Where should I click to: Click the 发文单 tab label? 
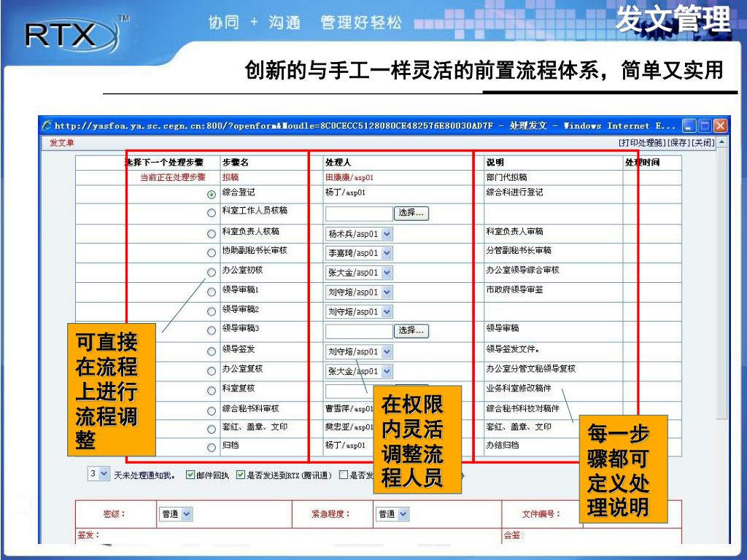(62, 142)
